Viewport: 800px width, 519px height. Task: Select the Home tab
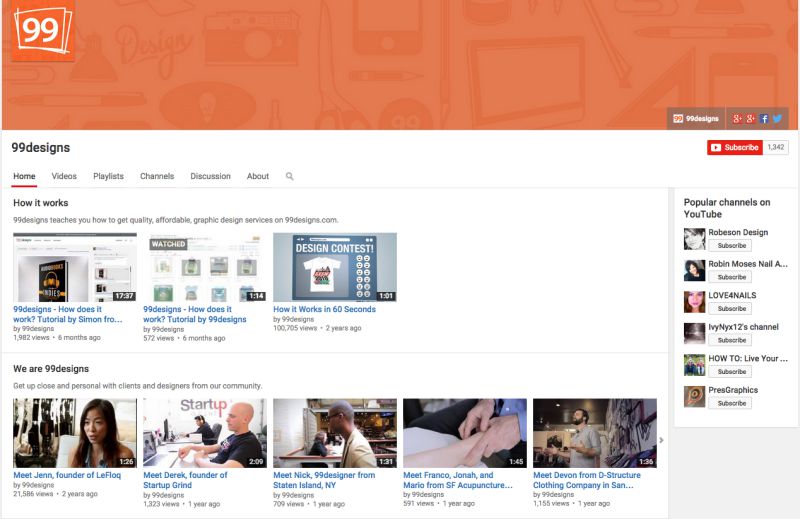(x=24, y=176)
